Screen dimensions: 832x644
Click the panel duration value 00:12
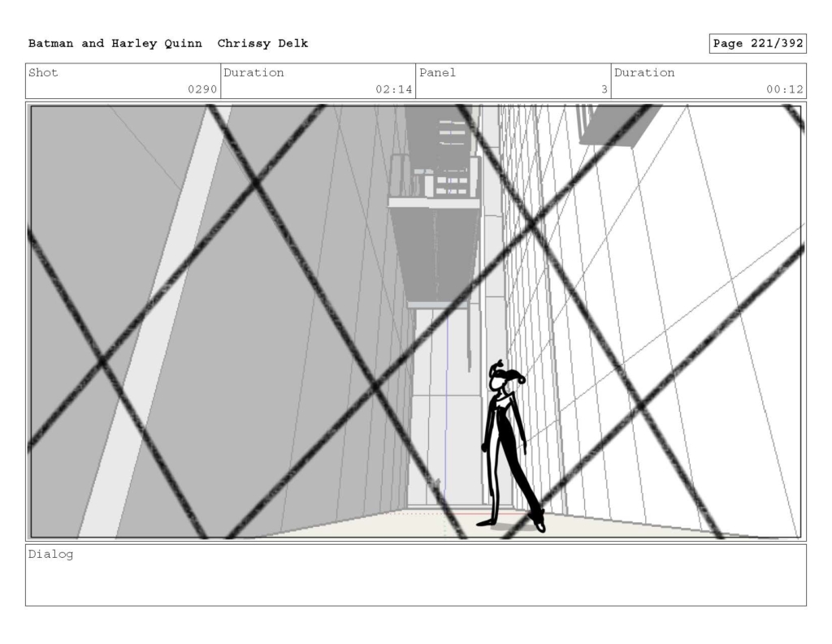tap(784, 89)
